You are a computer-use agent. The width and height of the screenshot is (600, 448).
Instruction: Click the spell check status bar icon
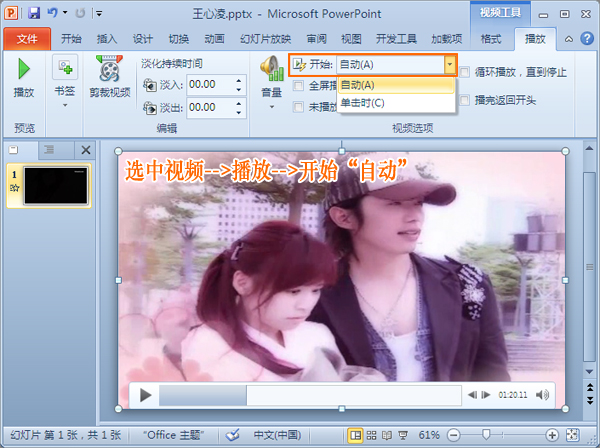(232, 435)
